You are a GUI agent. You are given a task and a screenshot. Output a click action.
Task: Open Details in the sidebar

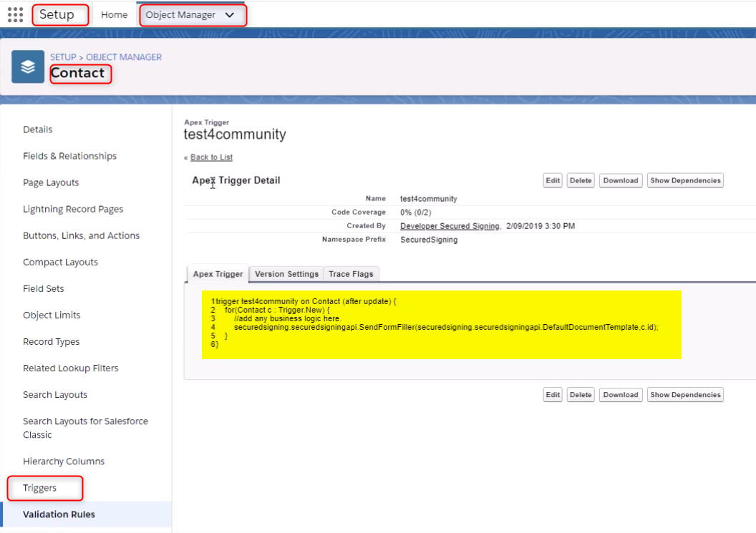tap(38, 129)
